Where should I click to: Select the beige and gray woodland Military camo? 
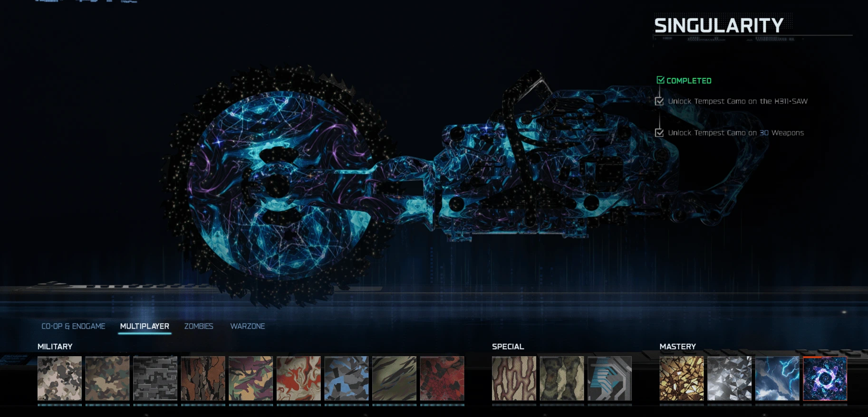click(59, 379)
